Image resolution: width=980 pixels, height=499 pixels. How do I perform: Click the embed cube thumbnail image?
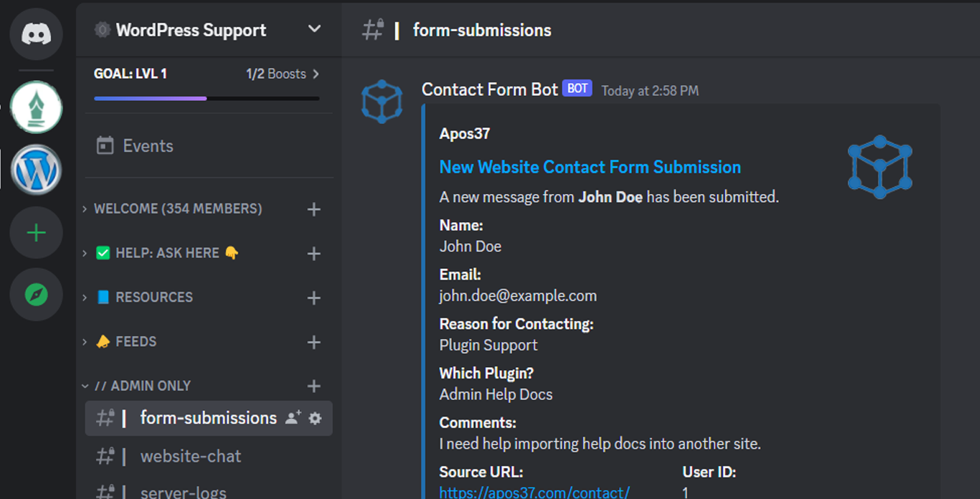pos(880,167)
